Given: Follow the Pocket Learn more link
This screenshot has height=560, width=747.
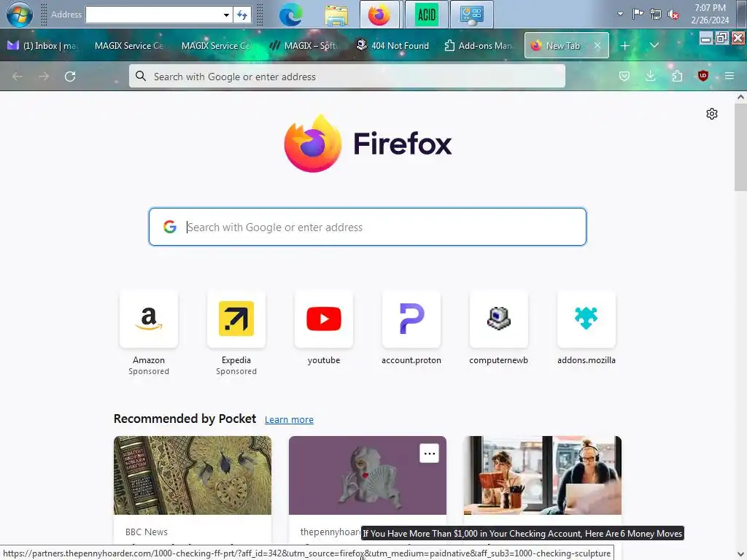Looking at the screenshot, I should [x=289, y=419].
